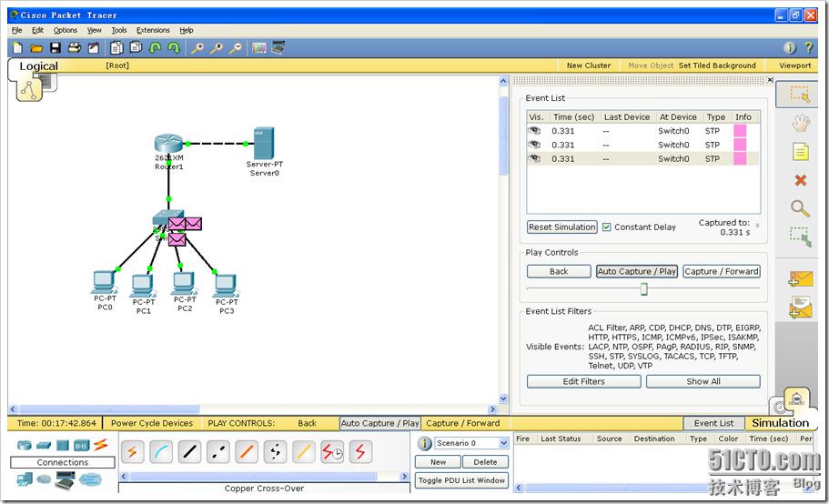
Task: Select the Place Note tool
Action: pyautogui.click(x=801, y=152)
